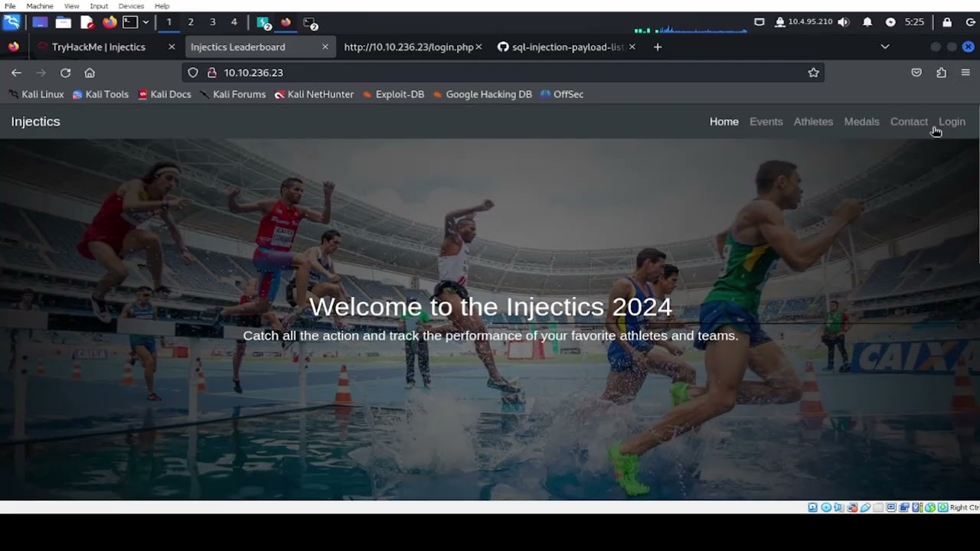Click the address bar showing 10.10.236.23
Viewport: 980px width, 551px height.
[x=503, y=73]
